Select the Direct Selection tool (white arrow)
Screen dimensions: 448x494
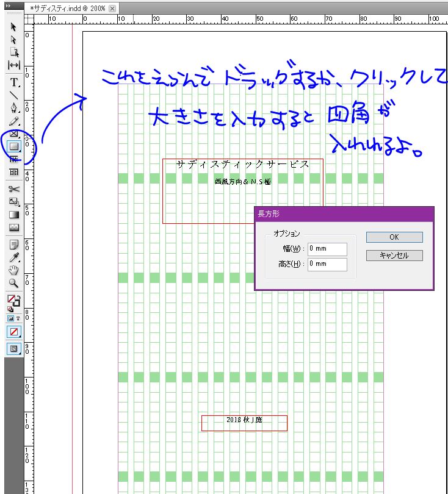(x=13, y=40)
